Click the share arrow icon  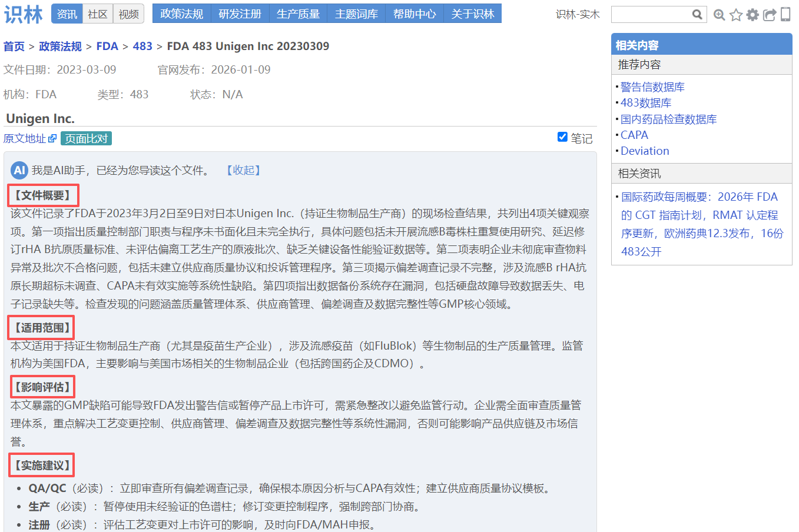769,15
